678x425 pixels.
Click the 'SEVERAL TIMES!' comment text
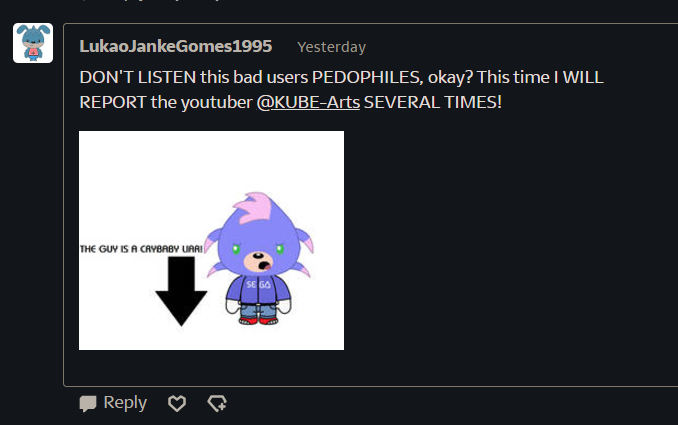433,102
